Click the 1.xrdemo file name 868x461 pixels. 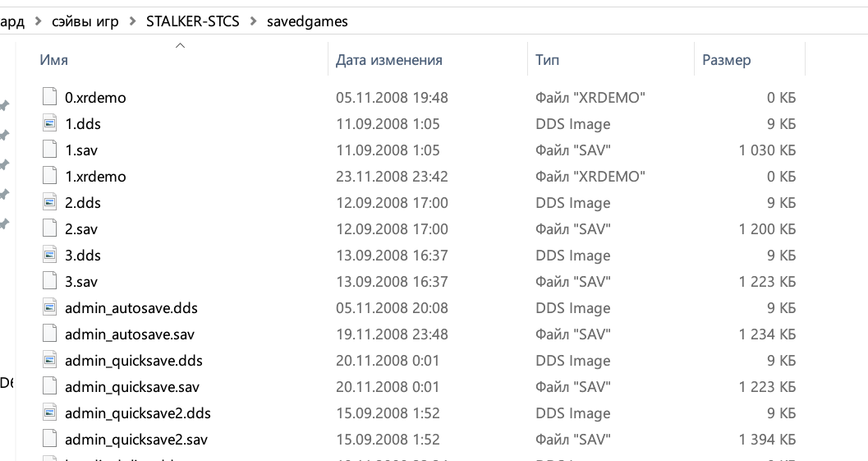[x=95, y=176]
